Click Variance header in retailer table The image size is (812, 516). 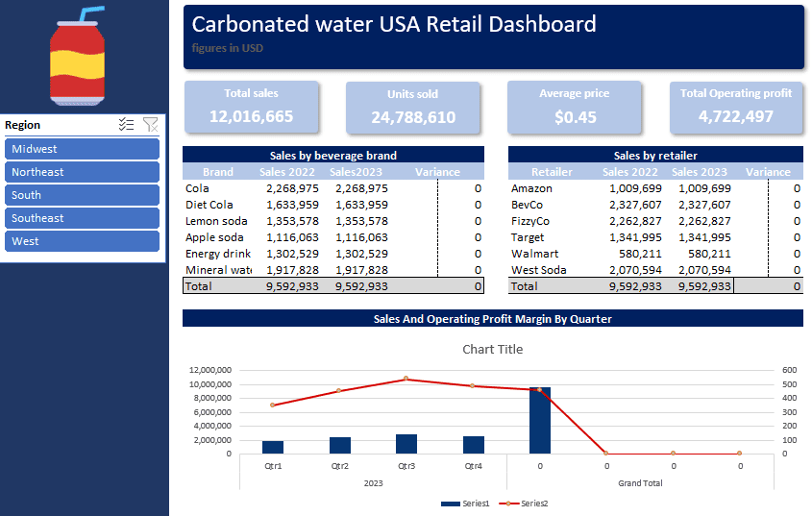coord(768,172)
